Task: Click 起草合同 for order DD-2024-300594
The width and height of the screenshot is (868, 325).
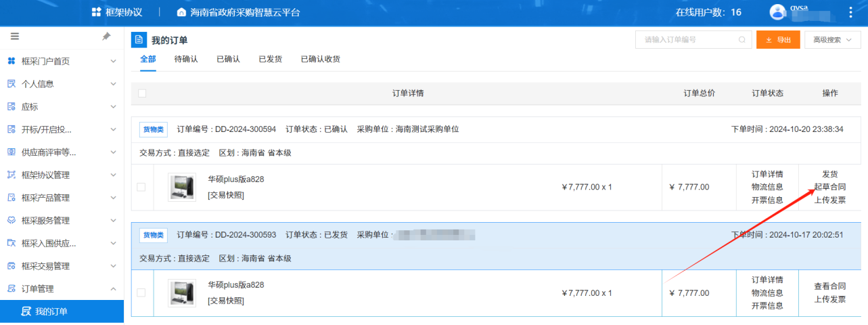Action: [x=830, y=187]
